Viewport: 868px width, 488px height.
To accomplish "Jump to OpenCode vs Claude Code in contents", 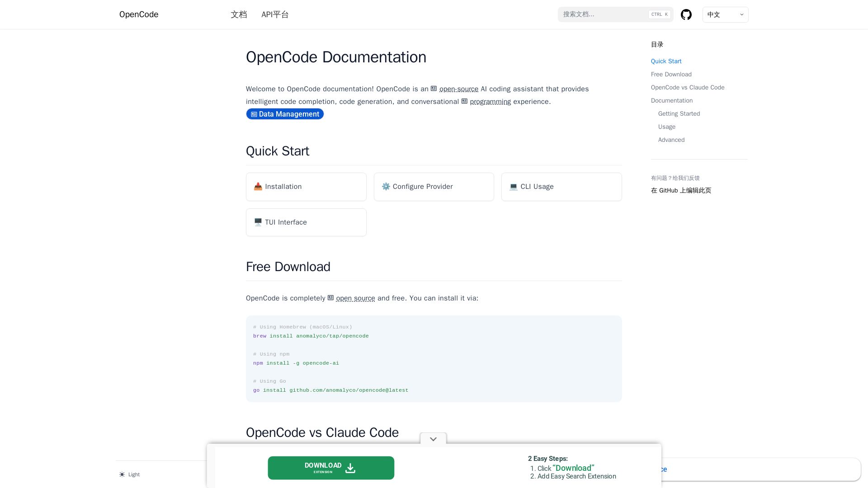I will pos(688,88).
